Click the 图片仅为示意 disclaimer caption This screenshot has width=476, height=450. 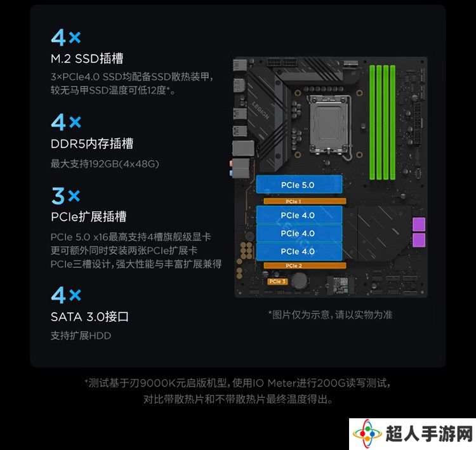330,315
